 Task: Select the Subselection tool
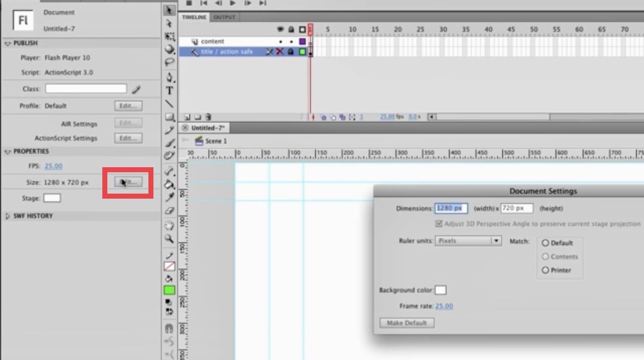[169, 23]
